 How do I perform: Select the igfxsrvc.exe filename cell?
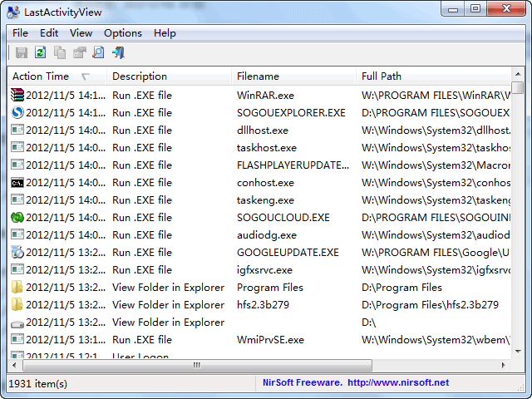coord(264,270)
